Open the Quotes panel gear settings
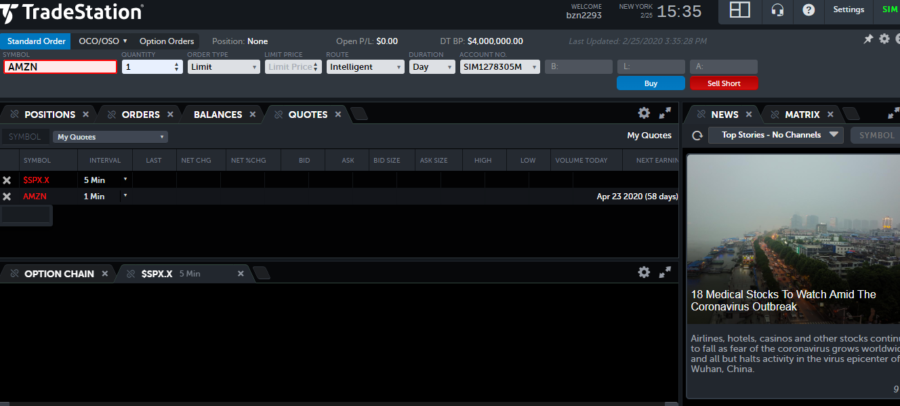Viewport: 900px width, 406px height. click(x=644, y=113)
